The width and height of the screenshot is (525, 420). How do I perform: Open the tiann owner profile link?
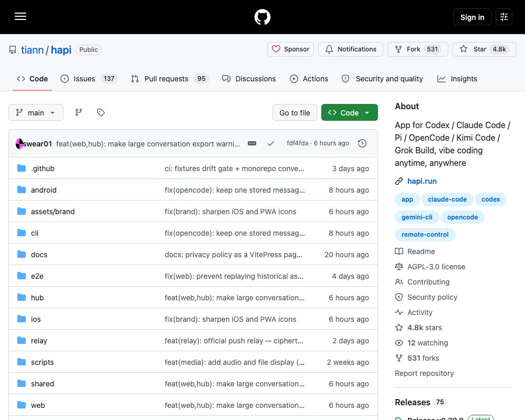point(32,50)
